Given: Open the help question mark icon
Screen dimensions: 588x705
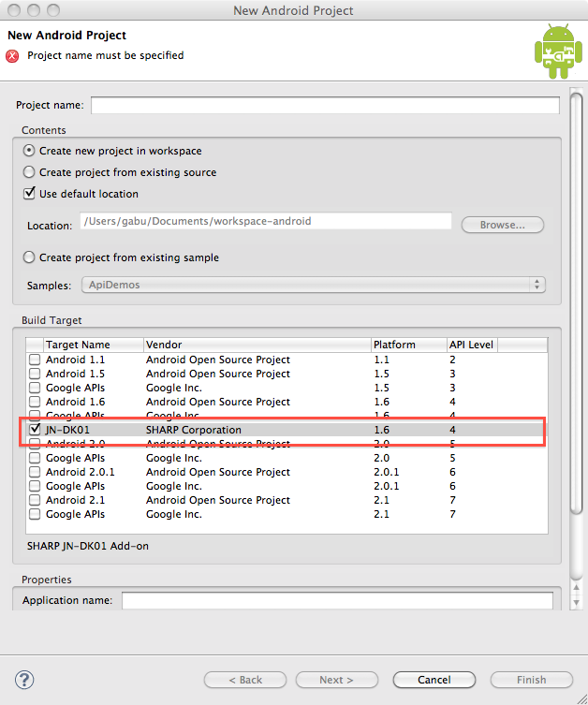Looking at the screenshot, I should (x=24, y=680).
